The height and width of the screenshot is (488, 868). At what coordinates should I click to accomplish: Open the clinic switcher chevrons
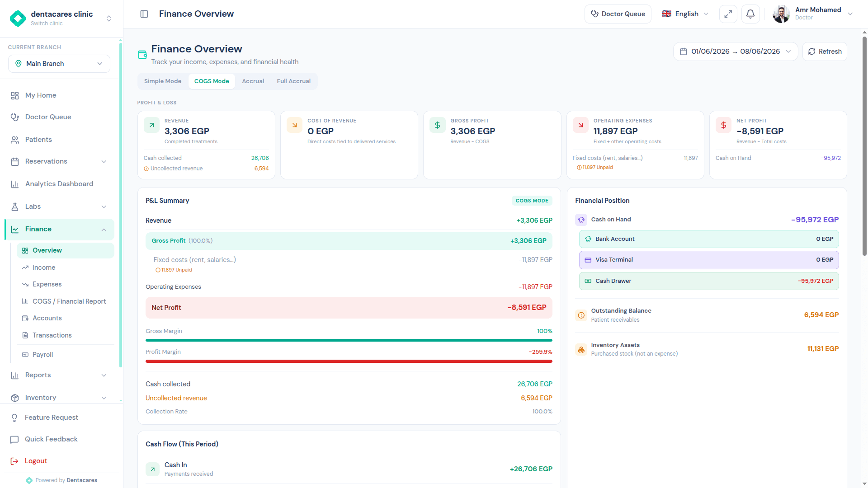(109, 19)
